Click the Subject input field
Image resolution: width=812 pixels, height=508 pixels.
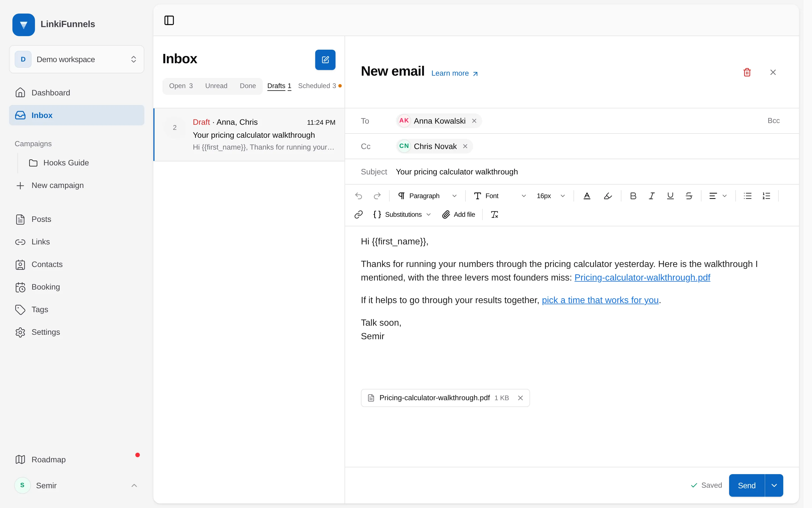pyautogui.click(x=589, y=172)
